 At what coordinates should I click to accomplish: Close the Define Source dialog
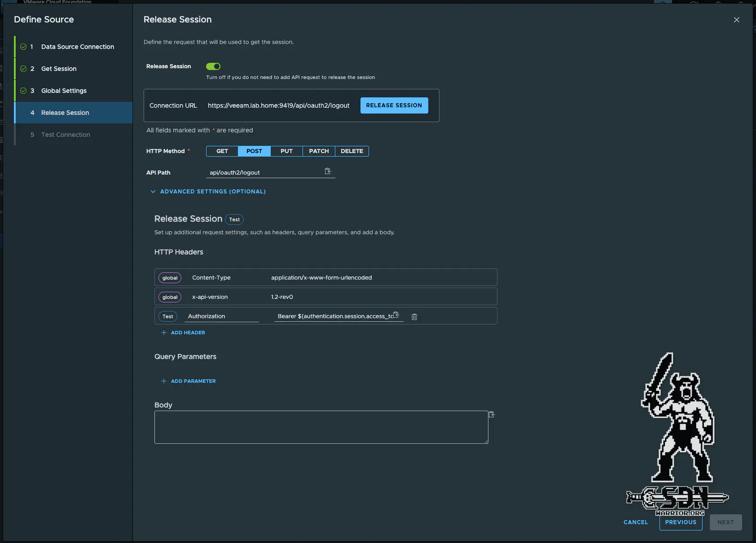click(736, 20)
